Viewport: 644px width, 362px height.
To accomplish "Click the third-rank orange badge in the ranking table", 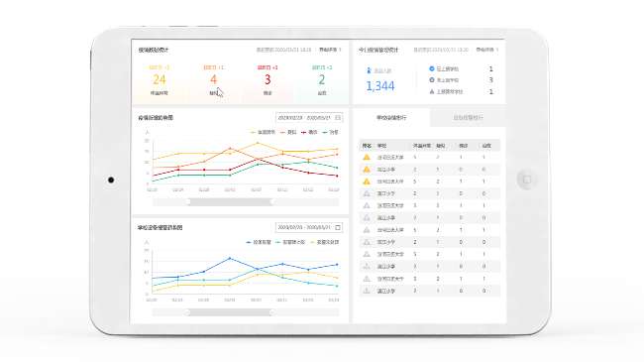I will [x=367, y=181].
